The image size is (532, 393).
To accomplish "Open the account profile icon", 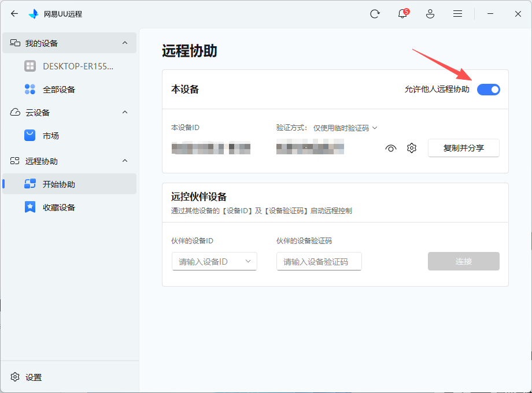I will coord(430,13).
